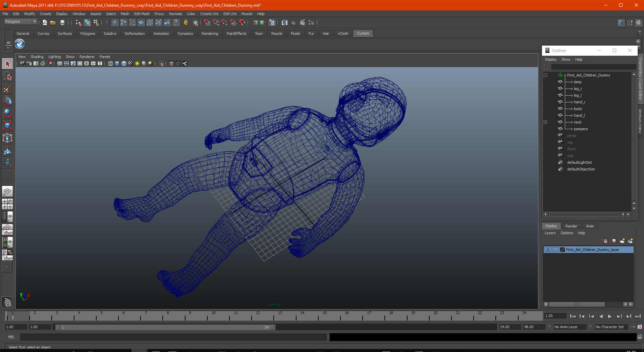This screenshot has width=644, height=352.
Task: Create a new empty layer
Action: pyautogui.click(x=622, y=241)
